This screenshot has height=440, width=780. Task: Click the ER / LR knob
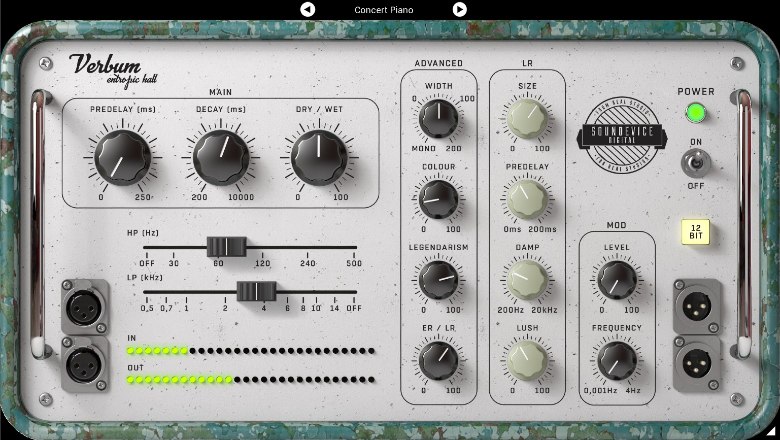click(x=438, y=360)
